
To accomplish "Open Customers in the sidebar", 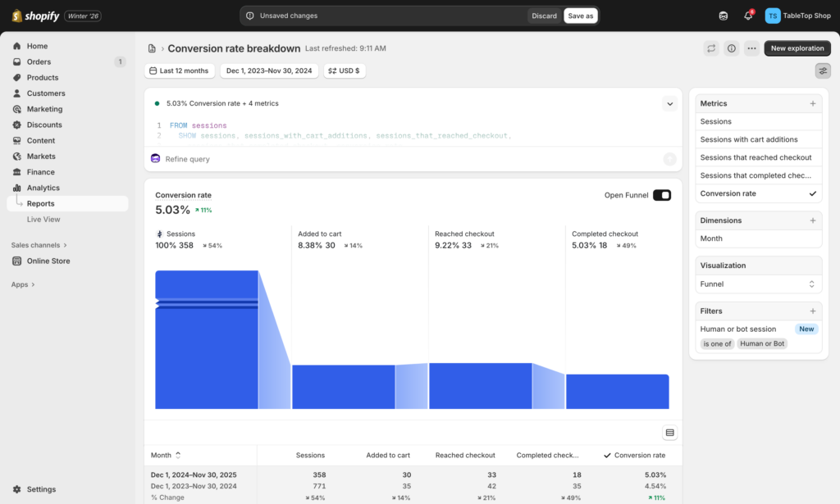I will pyautogui.click(x=67, y=93).
